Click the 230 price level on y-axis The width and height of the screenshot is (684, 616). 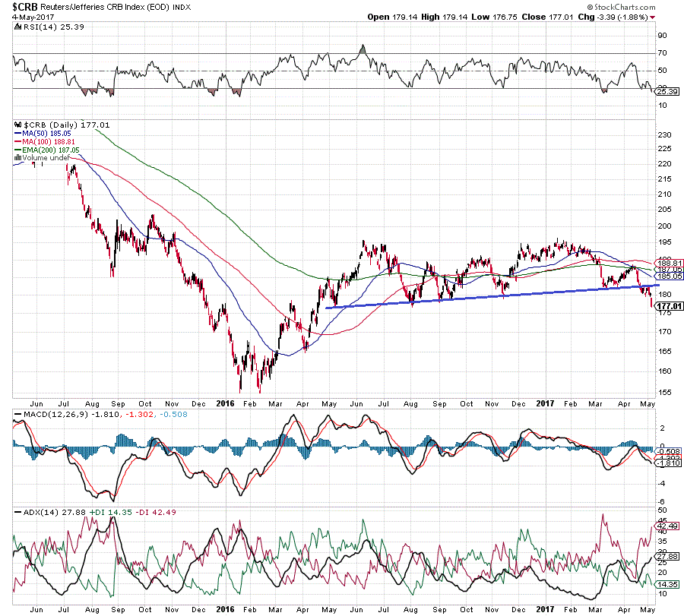664,134
